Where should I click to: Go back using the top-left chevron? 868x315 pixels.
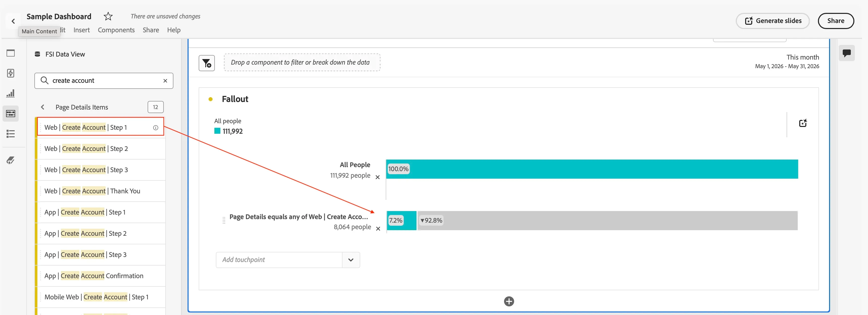tap(13, 21)
